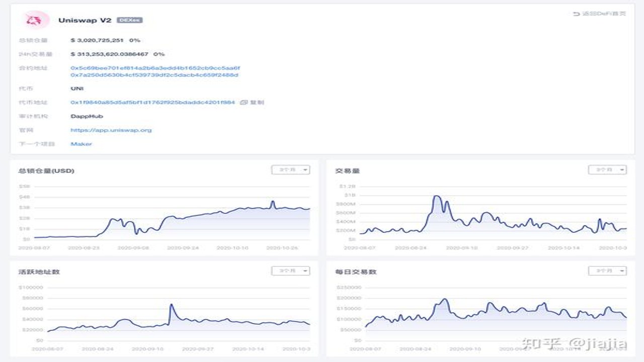Screen dimensions: 644x362
Task: Visit the https://app.uniswap.org official site link
Action: [x=111, y=130]
